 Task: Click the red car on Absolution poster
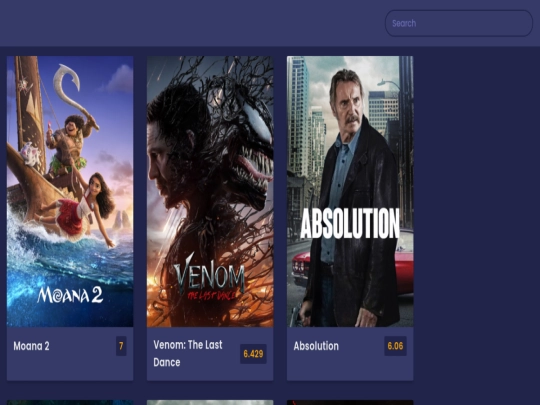pyautogui.click(x=404, y=263)
